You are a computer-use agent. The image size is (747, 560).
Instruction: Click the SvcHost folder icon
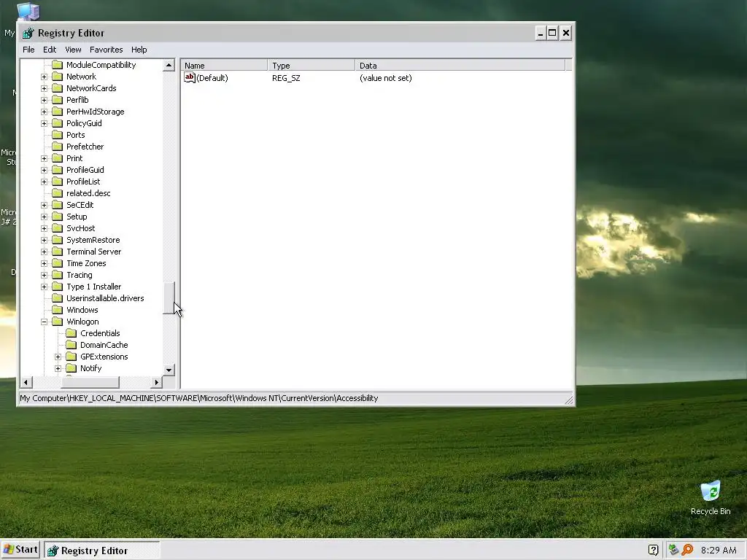(57, 228)
